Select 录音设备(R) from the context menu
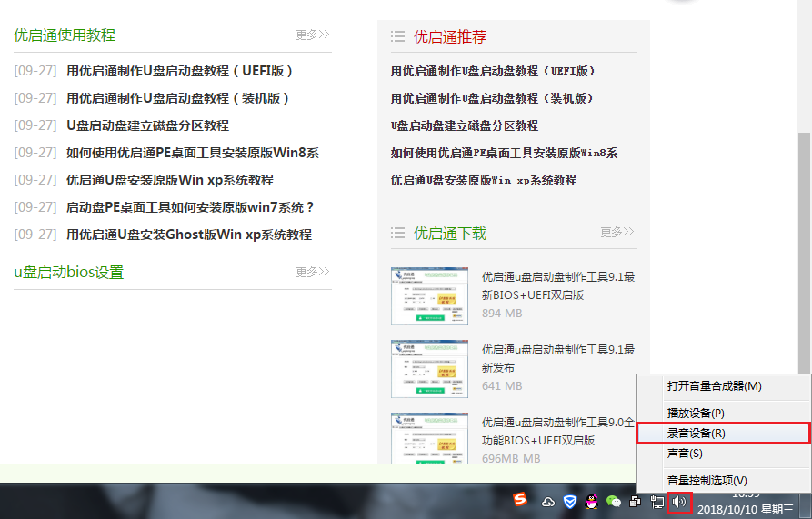Screen dimensions: 812x519 coord(696,434)
